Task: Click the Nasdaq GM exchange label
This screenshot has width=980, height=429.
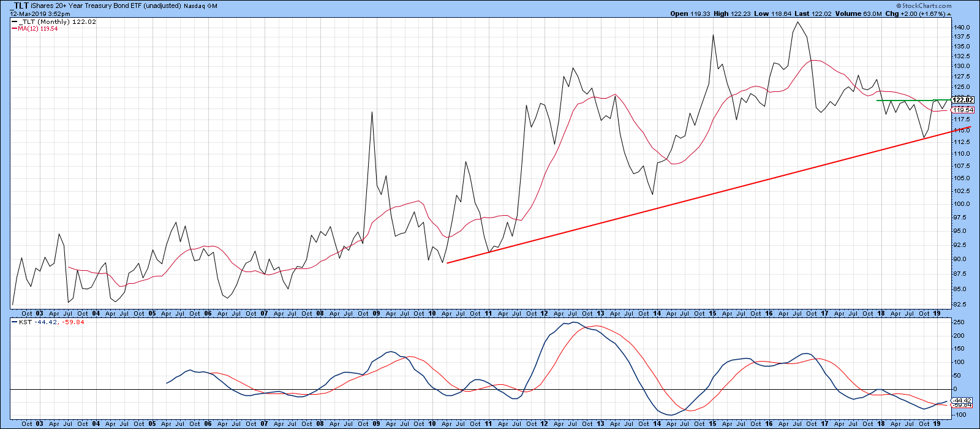Action: [204, 6]
